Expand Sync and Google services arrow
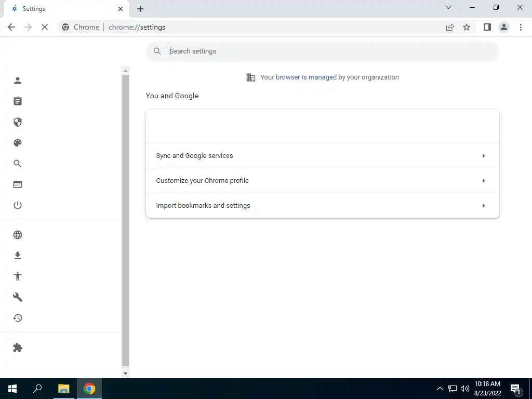 click(484, 156)
